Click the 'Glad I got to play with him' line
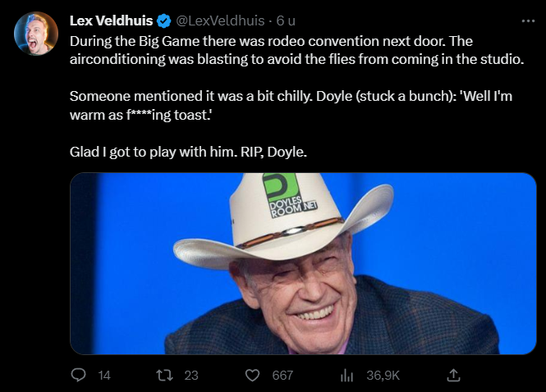The width and height of the screenshot is (546, 392). click(188, 153)
